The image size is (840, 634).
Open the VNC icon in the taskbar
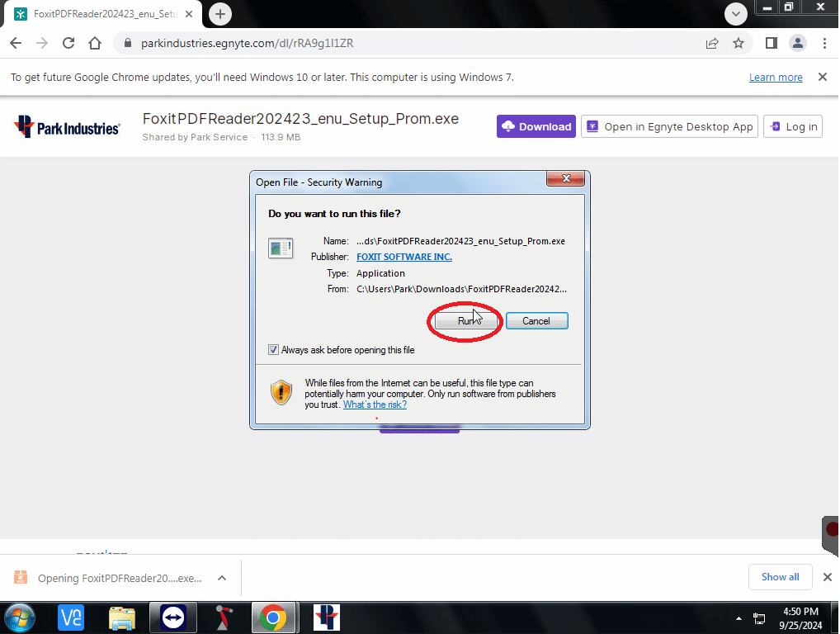[x=71, y=617]
